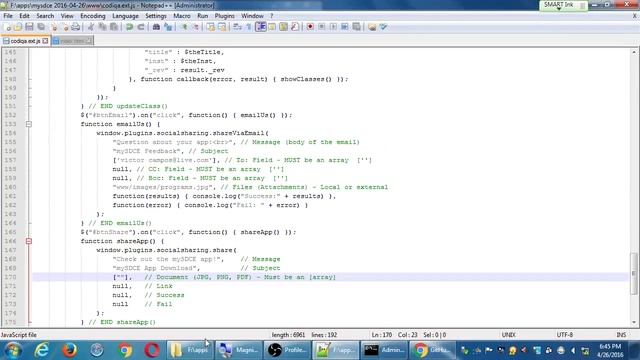This screenshot has height=360, width=640.
Task: Switch to the inactive second document tab
Action: tap(72, 41)
